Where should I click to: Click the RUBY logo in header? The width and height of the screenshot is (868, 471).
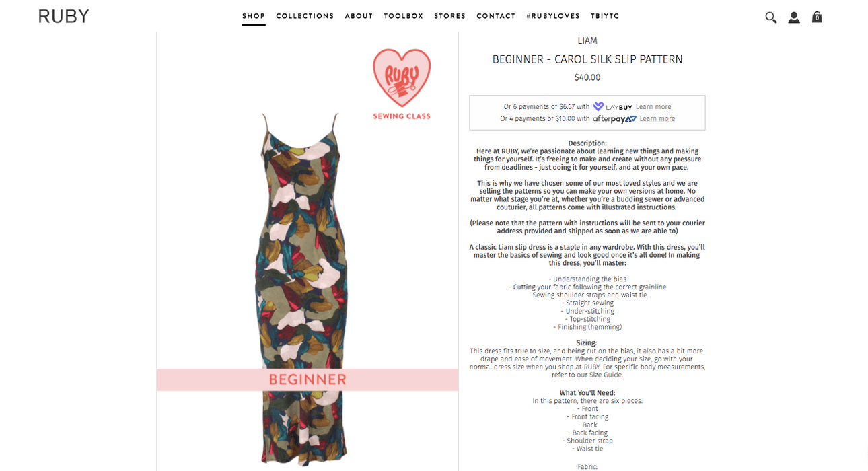click(x=64, y=16)
